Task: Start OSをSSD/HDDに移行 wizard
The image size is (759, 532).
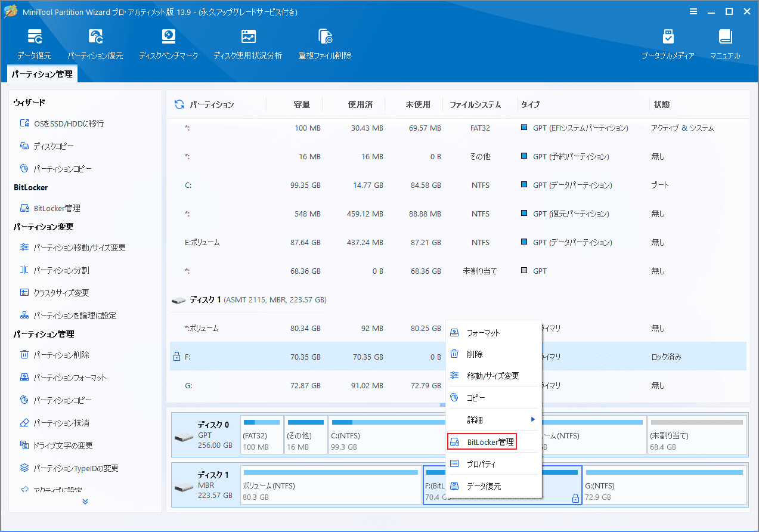Action: click(62, 123)
